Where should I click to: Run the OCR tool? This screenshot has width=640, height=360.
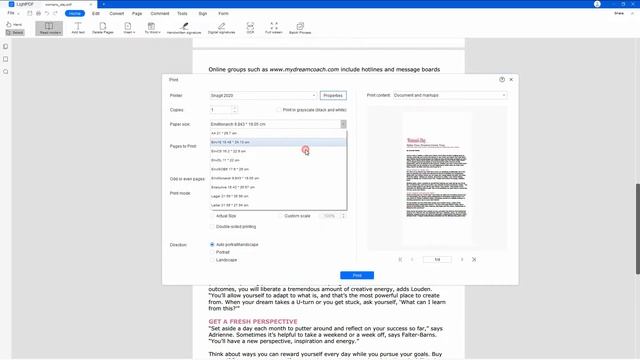coord(250,28)
